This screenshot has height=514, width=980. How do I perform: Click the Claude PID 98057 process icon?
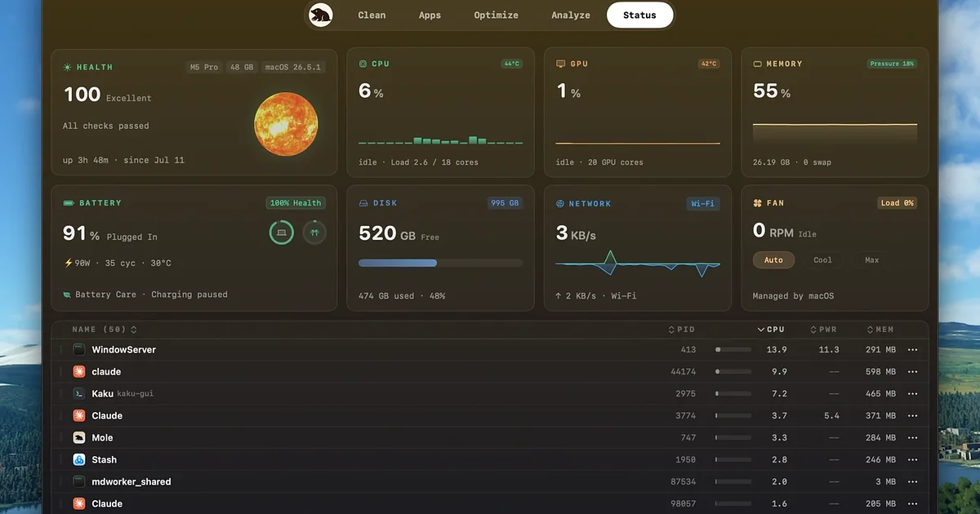(x=79, y=503)
